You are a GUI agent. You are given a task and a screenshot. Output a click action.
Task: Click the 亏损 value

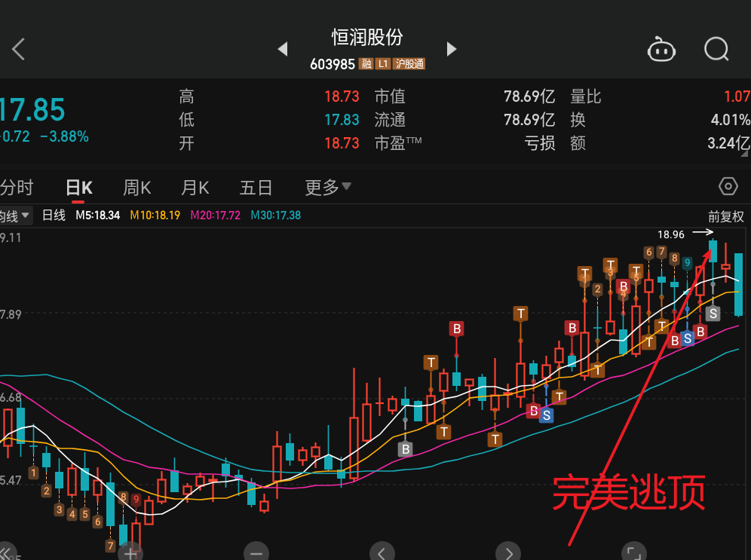click(x=540, y=143)
